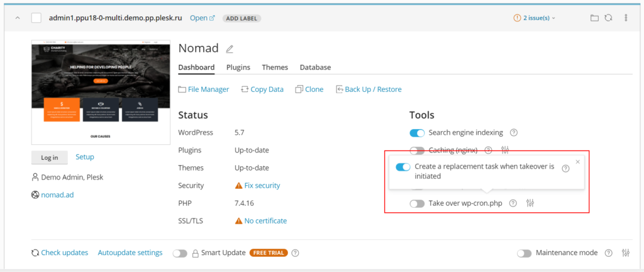Open the three-dot kebab menu

[x=626, y=18]
